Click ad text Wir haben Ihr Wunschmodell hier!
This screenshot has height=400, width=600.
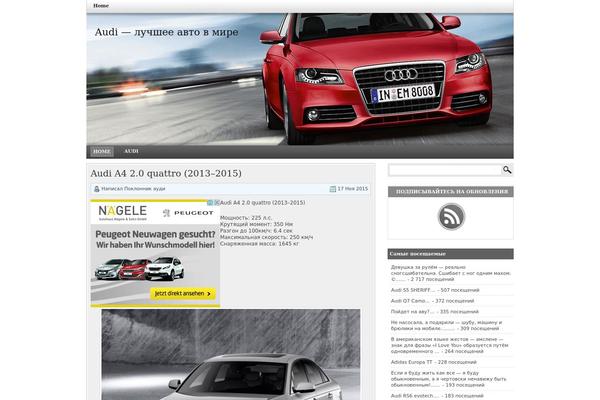pos(155,245)
